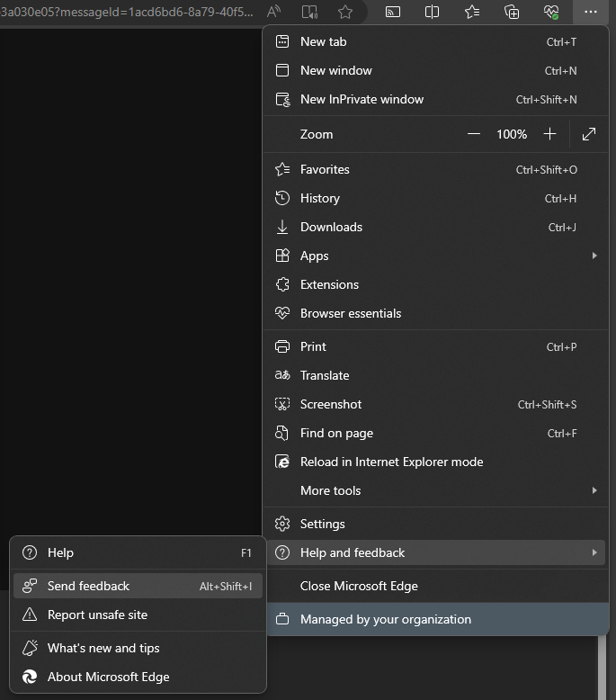Select New tab menu entry
616x700 pixels.
click(x=435, y=41)
